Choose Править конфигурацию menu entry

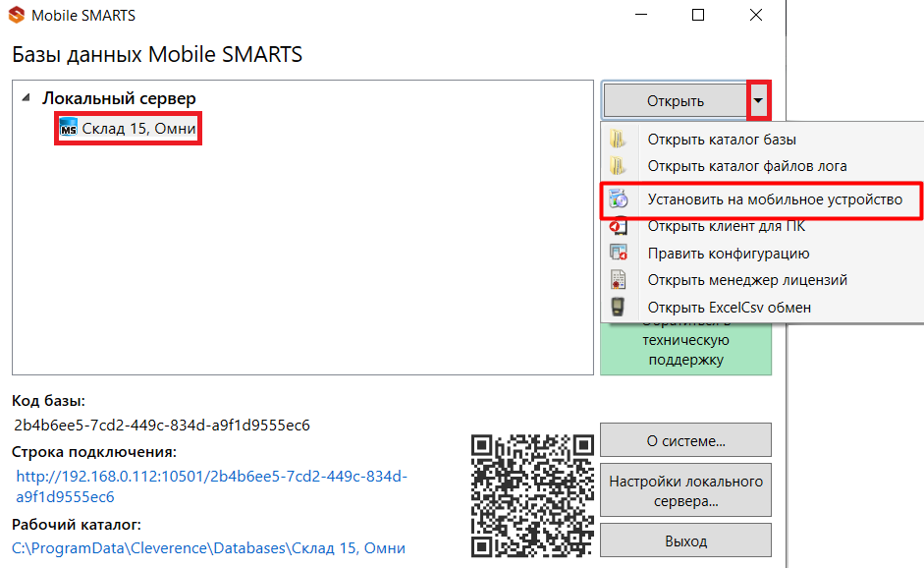[x=729, y=254]
